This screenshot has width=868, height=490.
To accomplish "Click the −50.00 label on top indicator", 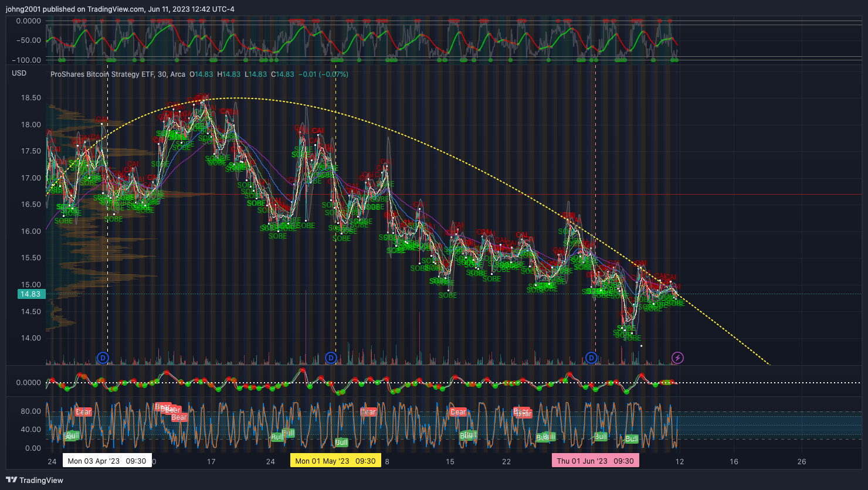I will point(28,40).
